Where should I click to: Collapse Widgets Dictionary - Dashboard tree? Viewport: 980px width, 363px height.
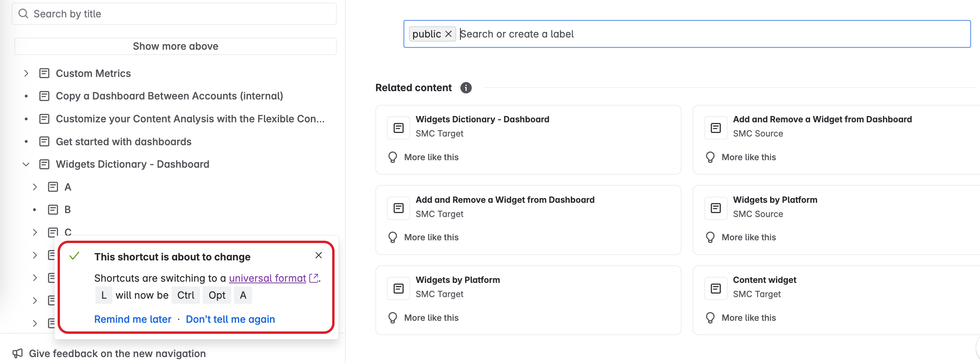26,164
